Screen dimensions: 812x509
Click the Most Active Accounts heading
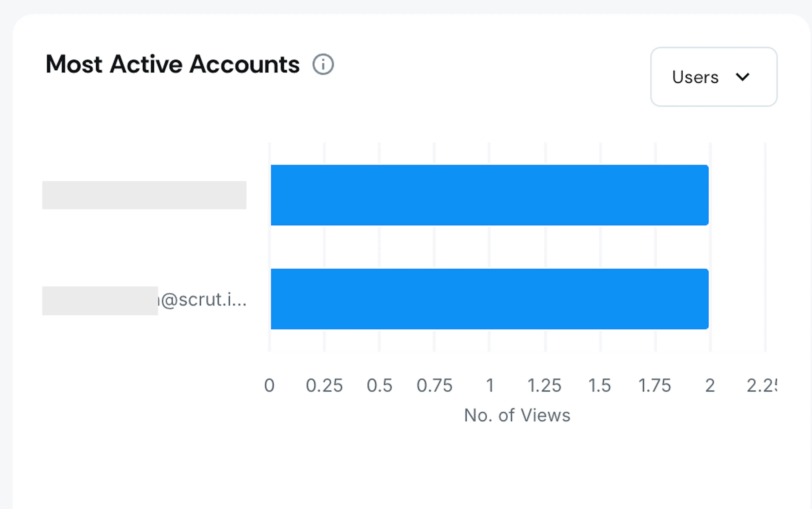(172, 64)
